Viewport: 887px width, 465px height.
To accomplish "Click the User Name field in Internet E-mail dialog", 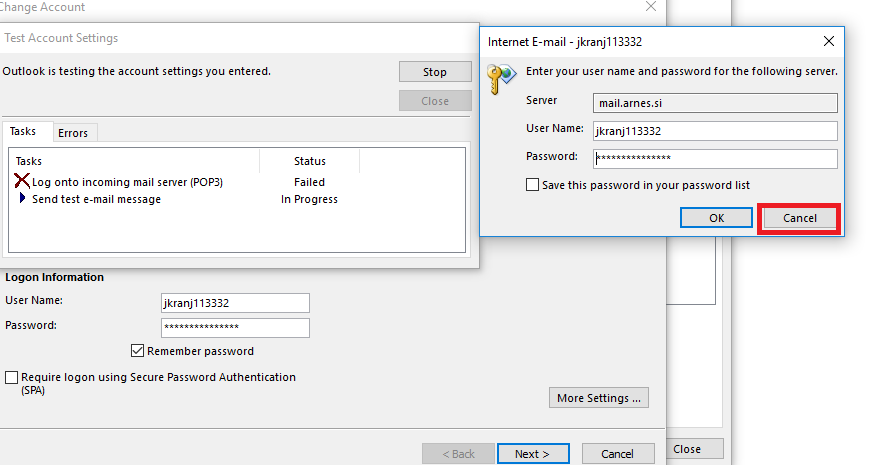I will click(715, 131).
